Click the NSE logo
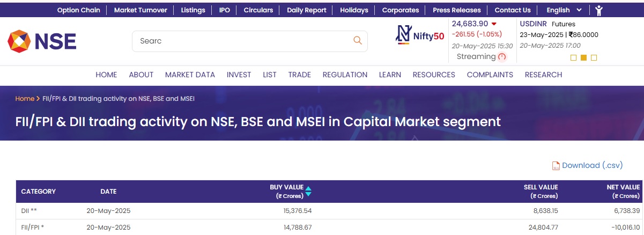The height and width of the screenshot is (235, 644). coord(42,41)
